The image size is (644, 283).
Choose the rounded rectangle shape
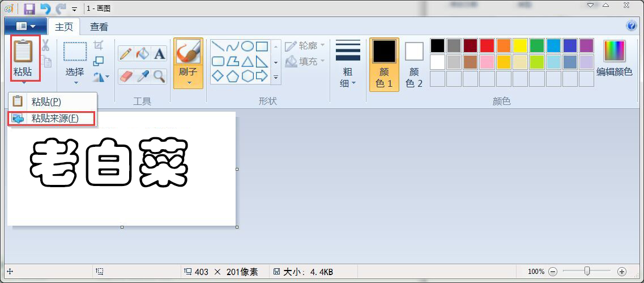pos(217,62)
